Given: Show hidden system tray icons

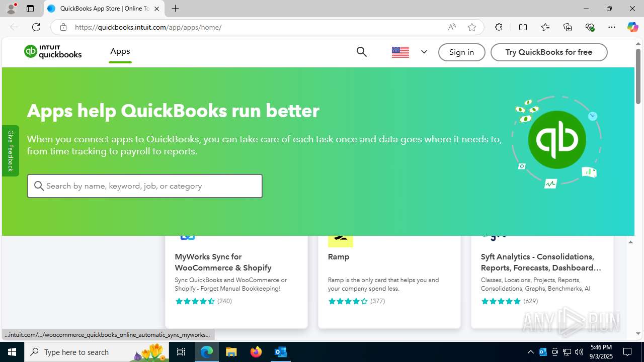Looking at the screenshot, I should 530,352.
